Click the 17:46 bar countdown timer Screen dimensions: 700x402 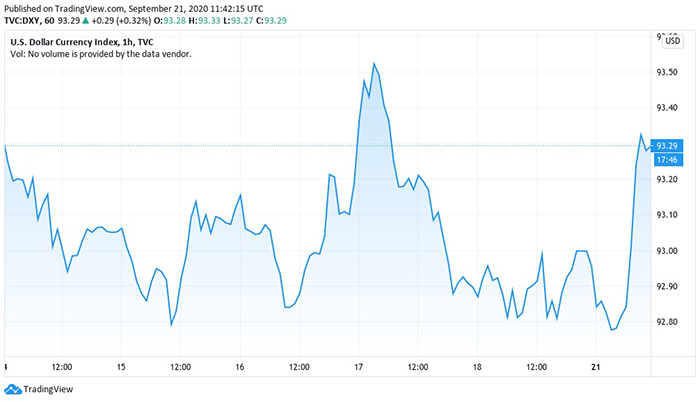665,159
